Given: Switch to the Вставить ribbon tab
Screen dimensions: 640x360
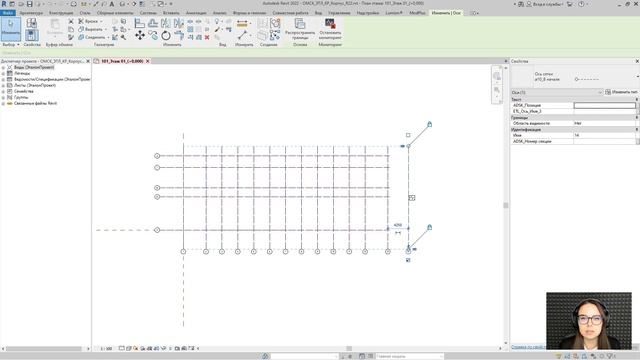Looking at the screenshot, I should coord(171,13).
